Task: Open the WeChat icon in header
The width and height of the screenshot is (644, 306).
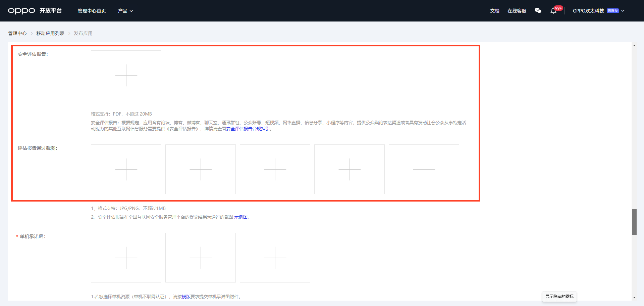Action: click(x=538, y=11)
